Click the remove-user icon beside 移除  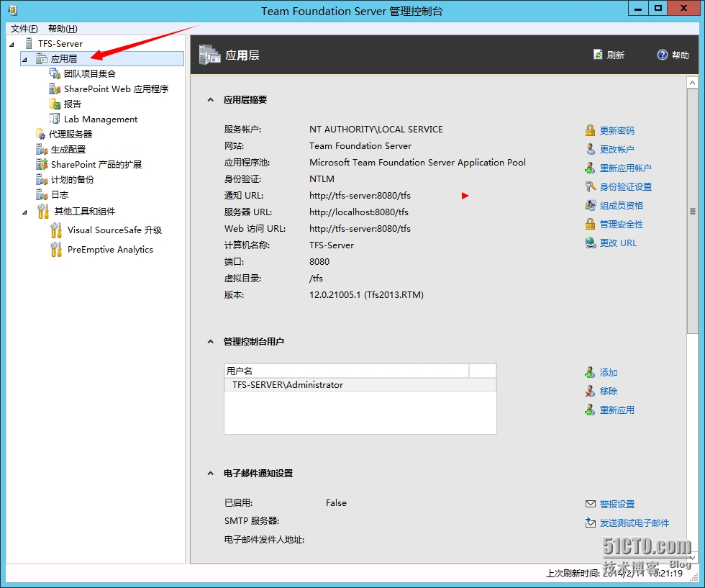click(x=591, y=392)
